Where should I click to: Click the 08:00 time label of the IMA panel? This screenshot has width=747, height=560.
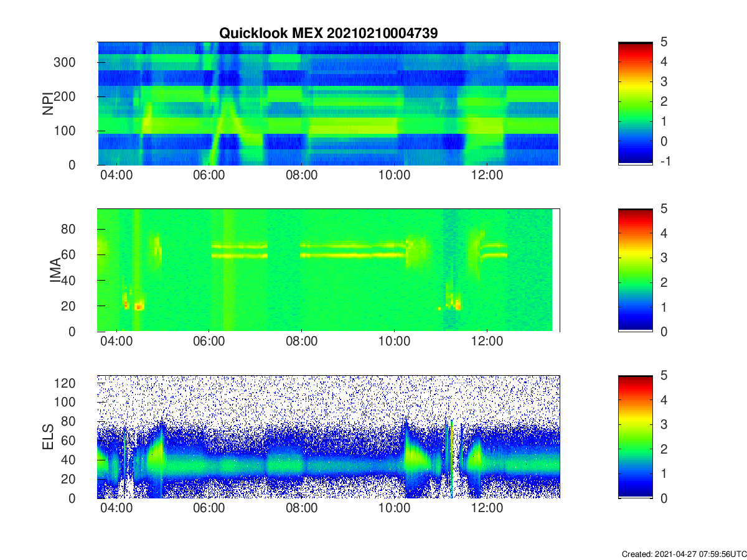tap(301, 342)
